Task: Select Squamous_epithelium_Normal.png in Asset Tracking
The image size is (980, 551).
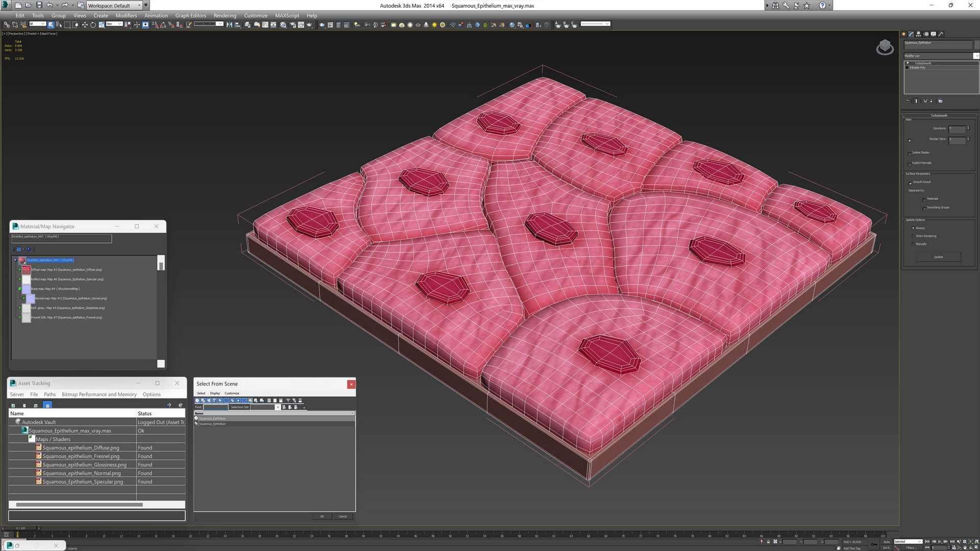Action: click(81, 473)
